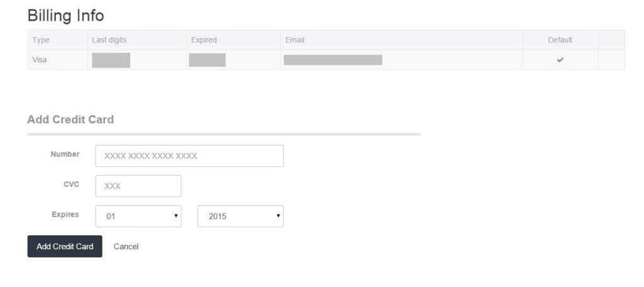Click the Expired column header
This screenshot has height=287, width=644.
click(x=204, y=40)
